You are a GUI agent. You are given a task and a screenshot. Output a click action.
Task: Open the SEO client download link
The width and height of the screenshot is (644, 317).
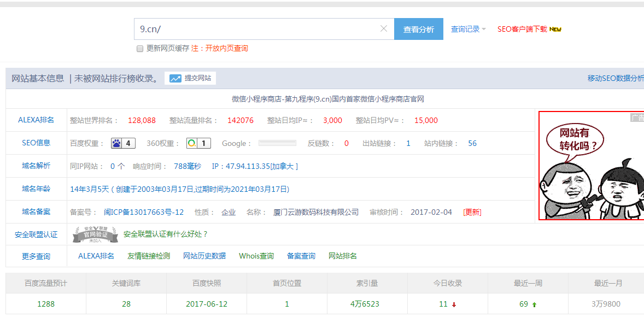(522, 30)
